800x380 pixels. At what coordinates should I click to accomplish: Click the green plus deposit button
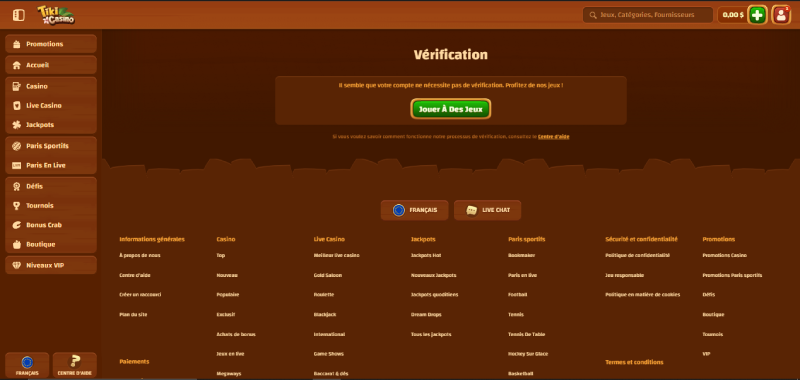tap(758, 15)
